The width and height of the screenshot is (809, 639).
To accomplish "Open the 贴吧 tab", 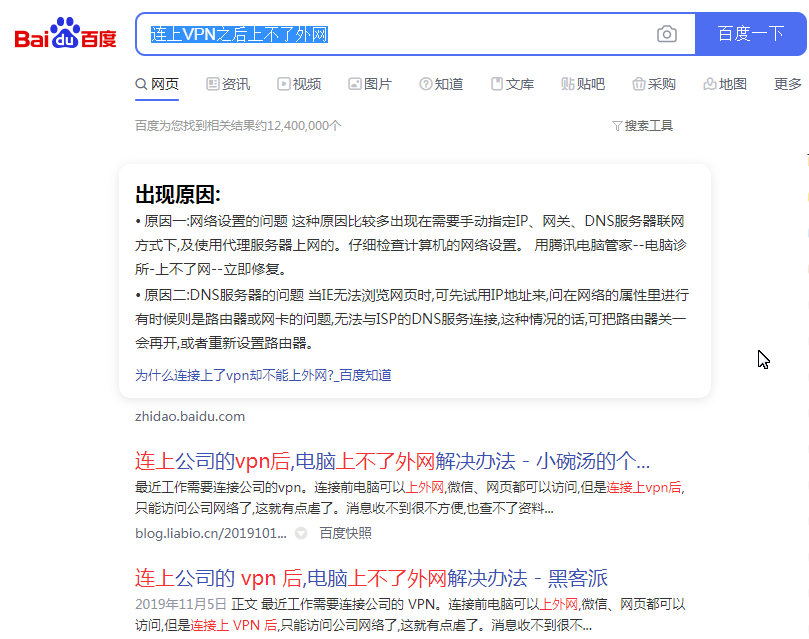I will point(583,84).
